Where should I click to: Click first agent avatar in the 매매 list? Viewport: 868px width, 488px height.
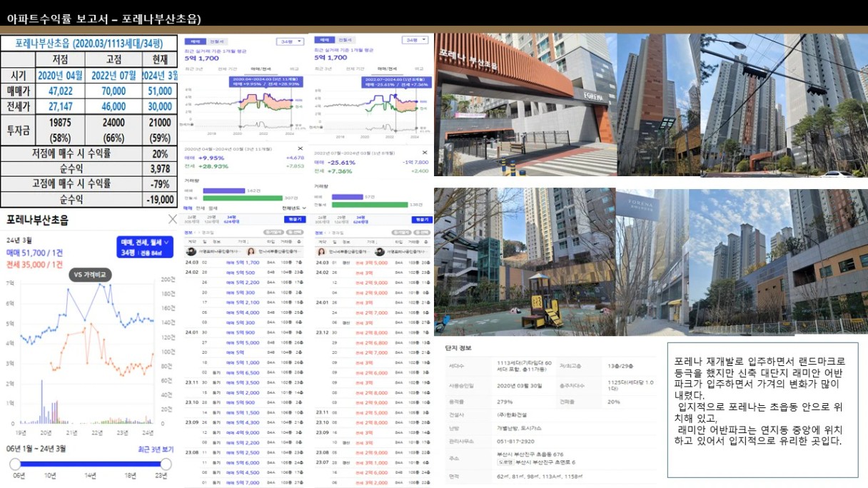(191, 252)
